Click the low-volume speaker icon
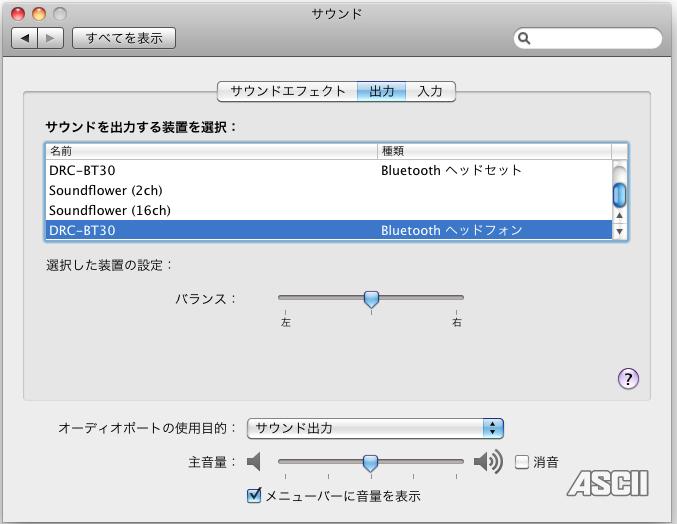This screenshot has height=524, width=677. (254, 462)
